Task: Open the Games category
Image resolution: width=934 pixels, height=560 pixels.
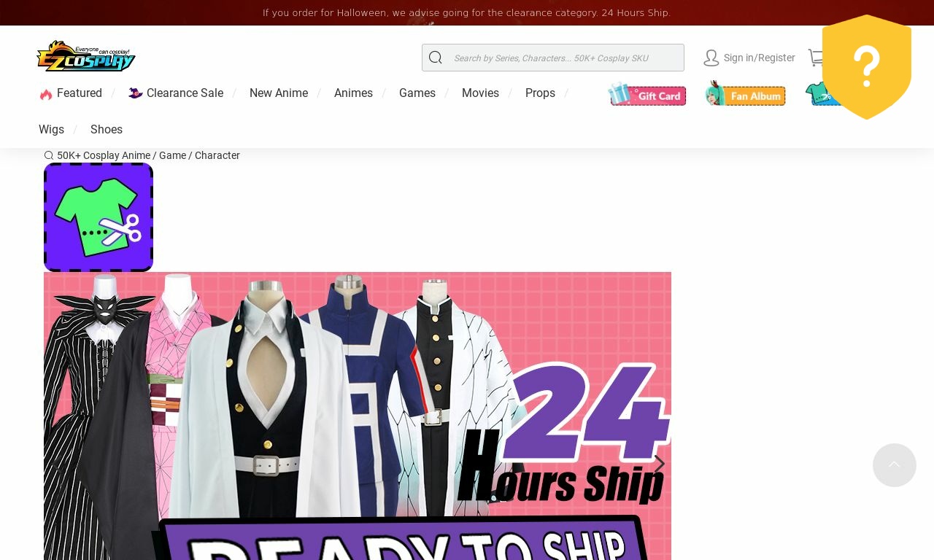Action: pos(417,93)
